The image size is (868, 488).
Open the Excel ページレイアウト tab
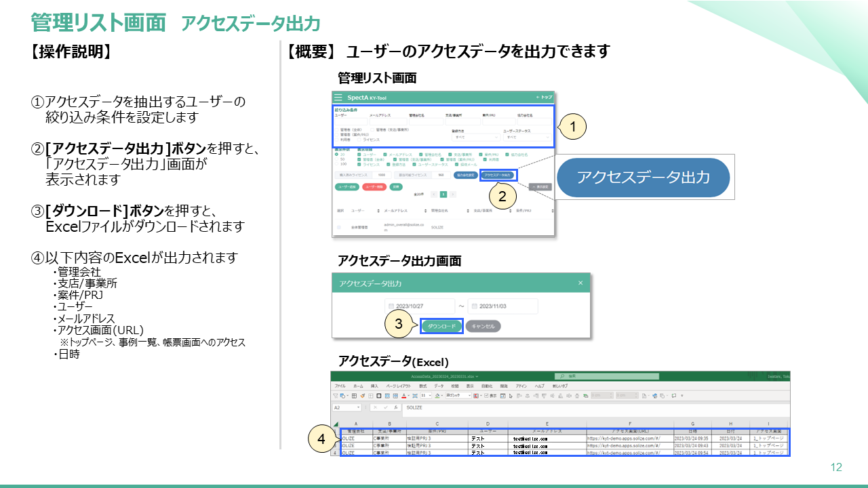pyautogui.click(x=399, y=386)
